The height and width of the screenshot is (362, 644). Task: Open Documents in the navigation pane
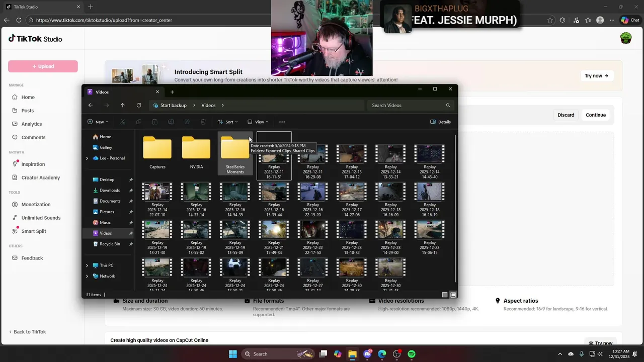coord(110,201)
